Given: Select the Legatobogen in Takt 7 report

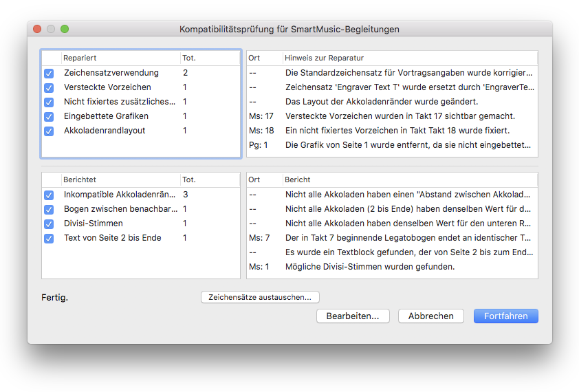Looking at the screenshot, I should click(x=408, y=238).
